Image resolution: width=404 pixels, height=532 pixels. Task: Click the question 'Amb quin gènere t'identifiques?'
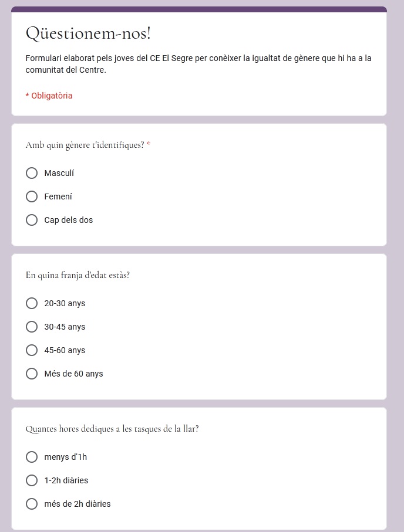85,145
